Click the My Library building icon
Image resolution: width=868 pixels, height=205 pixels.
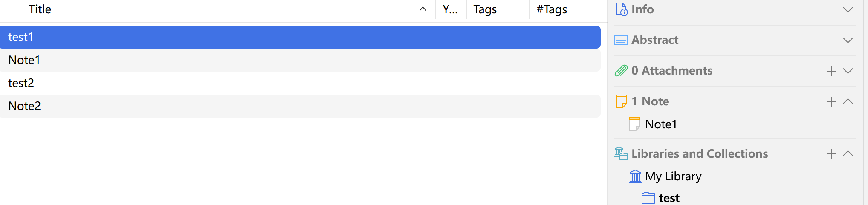pos(635,176)
